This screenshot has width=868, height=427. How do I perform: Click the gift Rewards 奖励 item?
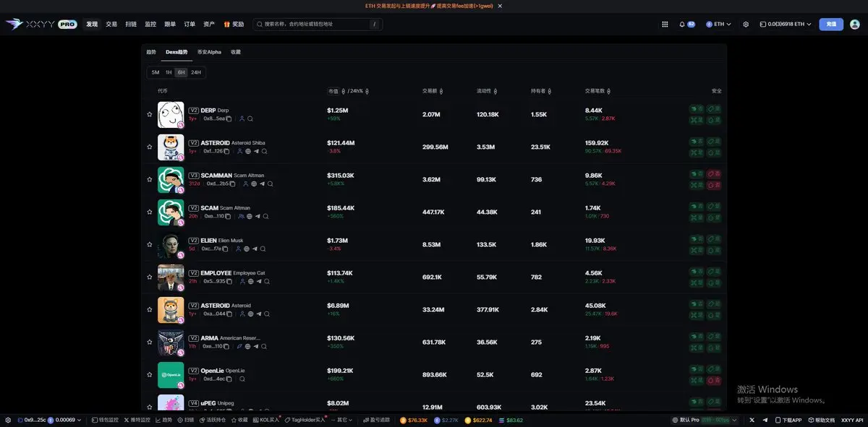point(234,24)
